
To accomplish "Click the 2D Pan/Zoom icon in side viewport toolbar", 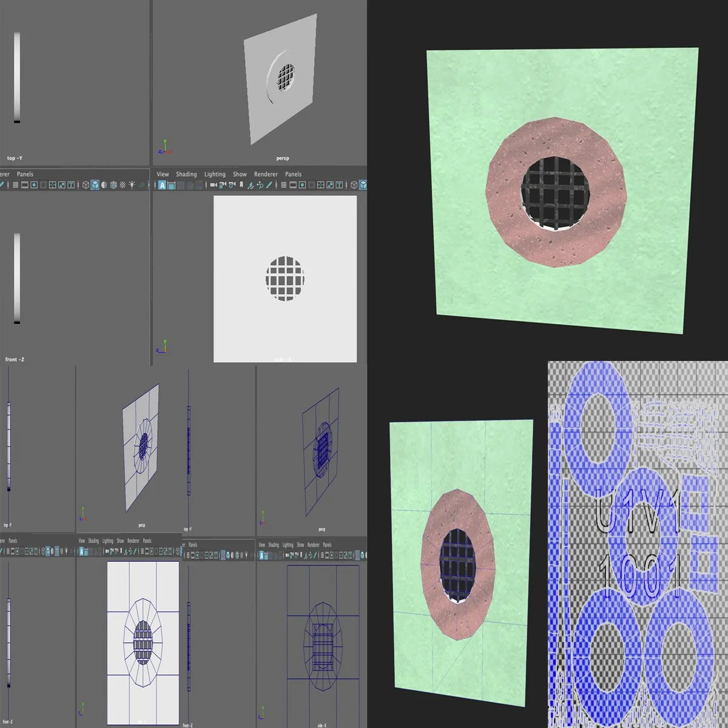I will point(260,185).
